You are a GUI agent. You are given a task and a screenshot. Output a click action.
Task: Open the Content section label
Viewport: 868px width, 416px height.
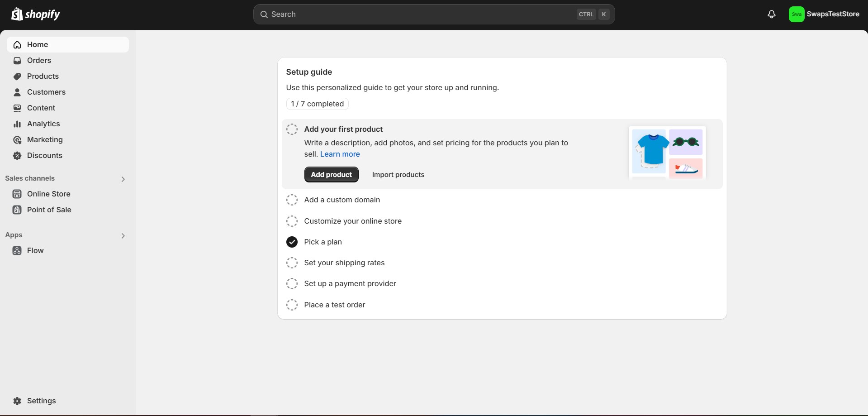pos(41,108)
